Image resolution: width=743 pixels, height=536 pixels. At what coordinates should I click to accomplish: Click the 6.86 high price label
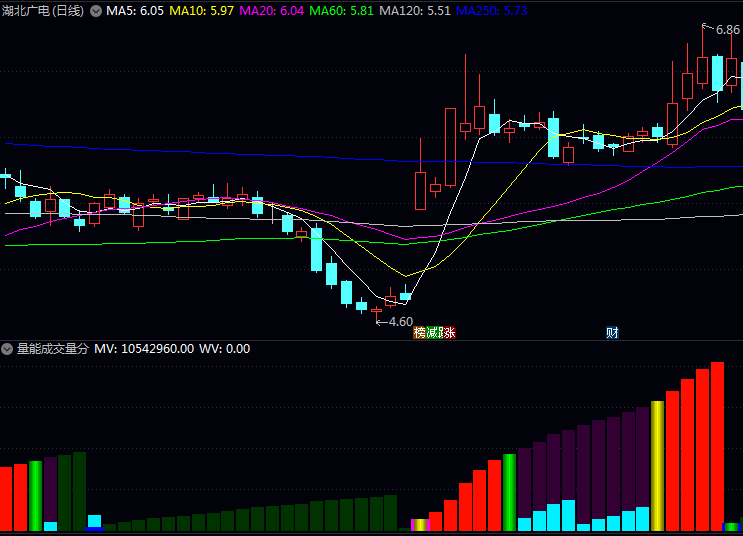coord(727,30)
